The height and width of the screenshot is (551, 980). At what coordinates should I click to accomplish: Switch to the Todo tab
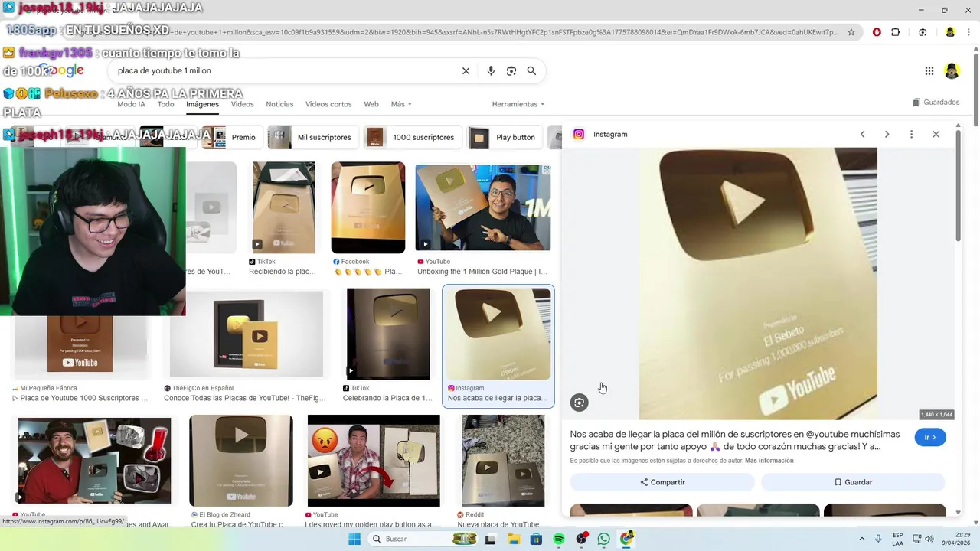tap(165, 104)
